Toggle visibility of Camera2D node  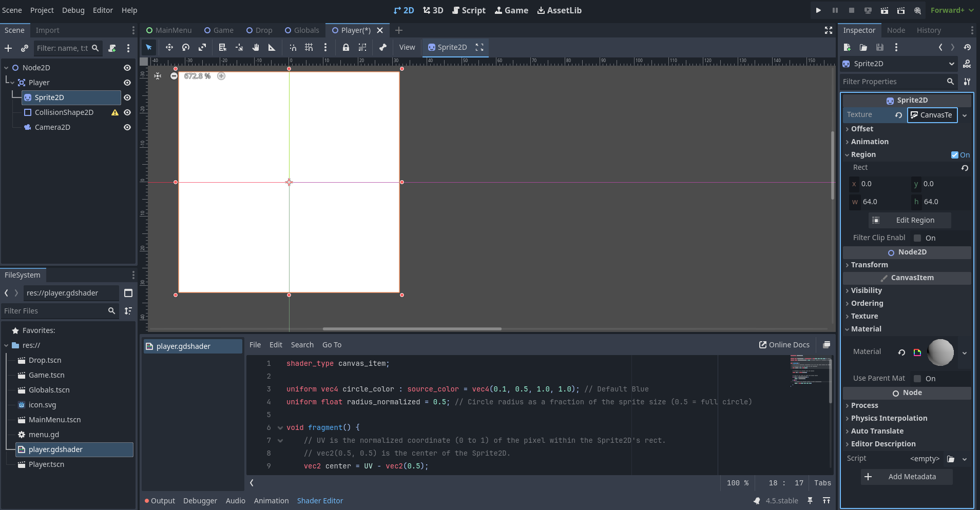point(127,127)
